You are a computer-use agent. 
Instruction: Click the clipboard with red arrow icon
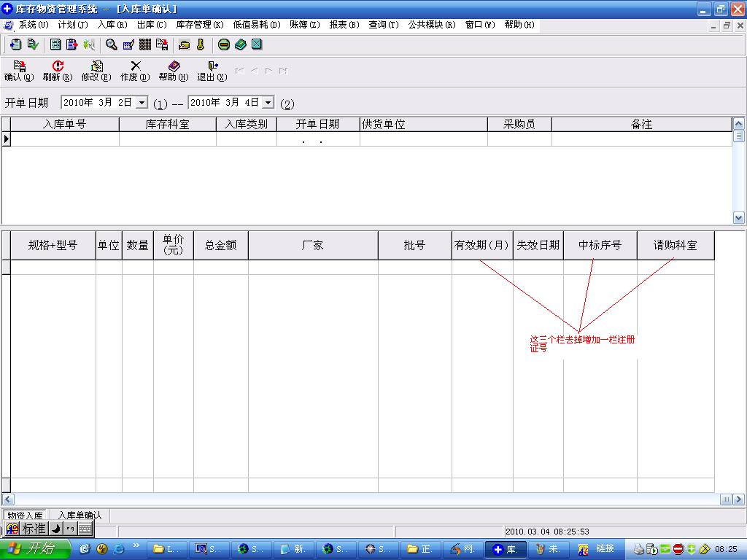point(72,44)
